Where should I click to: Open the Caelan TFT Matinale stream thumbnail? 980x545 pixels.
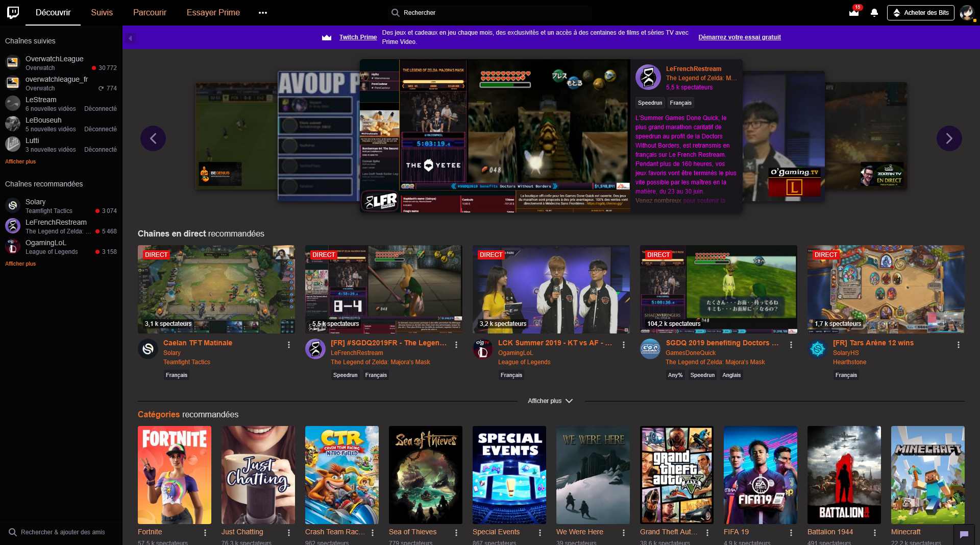coord(216,289)
